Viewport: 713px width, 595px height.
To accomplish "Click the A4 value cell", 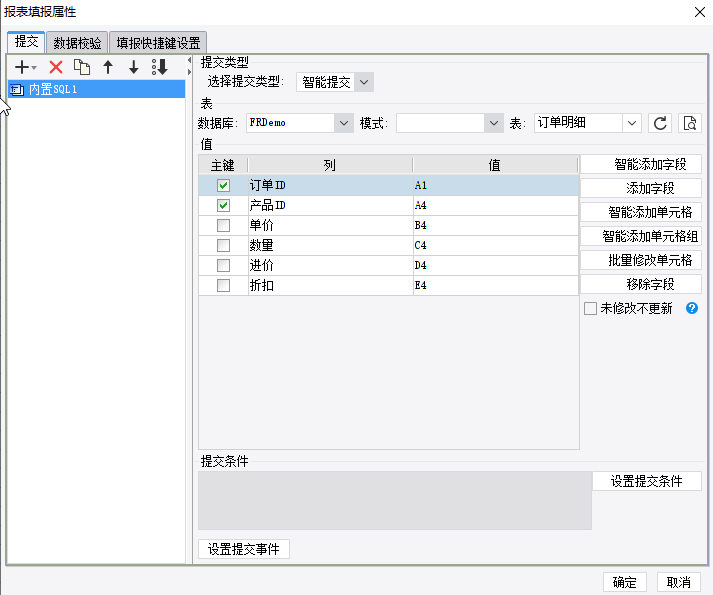I will tap(496, 205).
